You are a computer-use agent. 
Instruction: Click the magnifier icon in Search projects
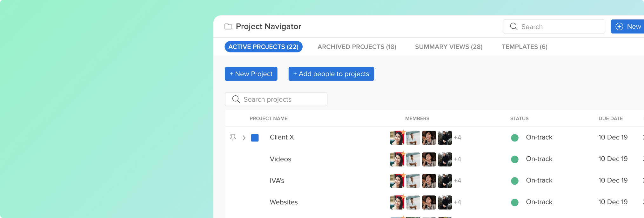pyautogui.click(x=236, y=99)
